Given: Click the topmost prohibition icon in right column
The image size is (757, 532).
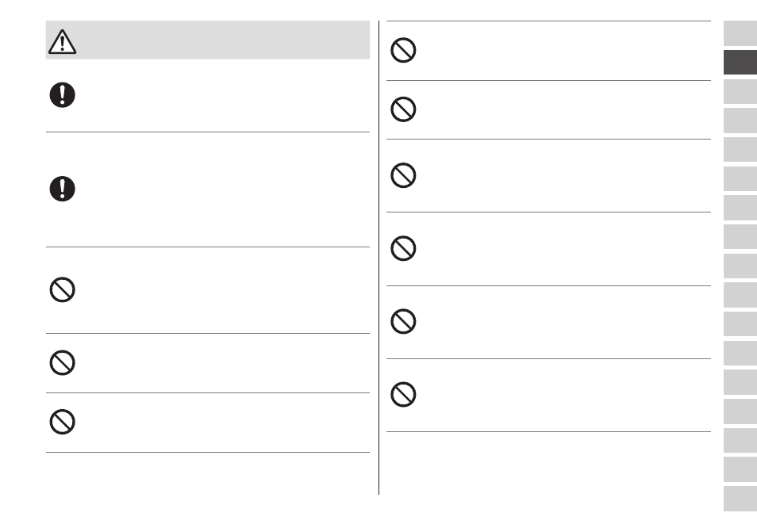Looking at the screenshot, I should click(403, 50).
